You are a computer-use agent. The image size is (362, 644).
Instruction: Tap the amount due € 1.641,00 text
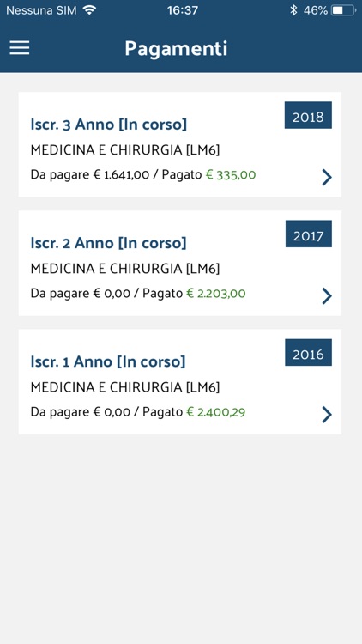(121, 175)
